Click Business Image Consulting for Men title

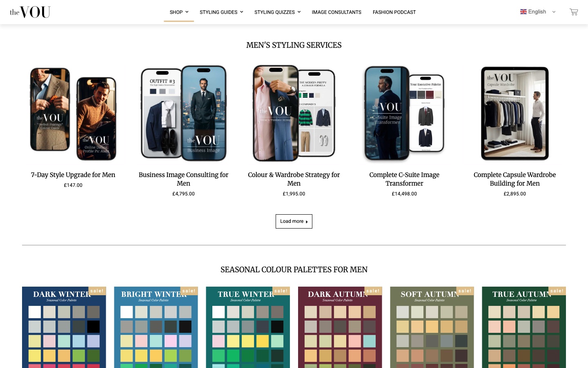click(x=183, y=179)
